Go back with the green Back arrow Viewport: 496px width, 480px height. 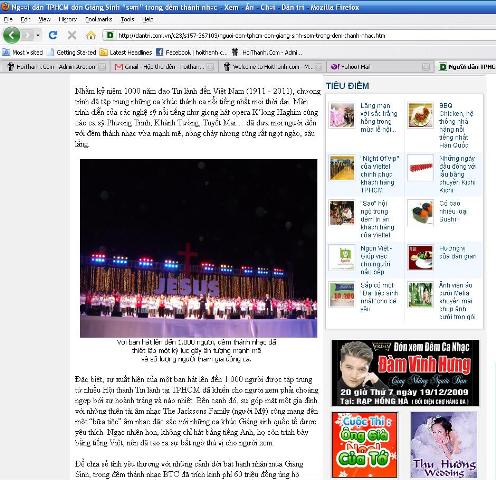[12, 35]
